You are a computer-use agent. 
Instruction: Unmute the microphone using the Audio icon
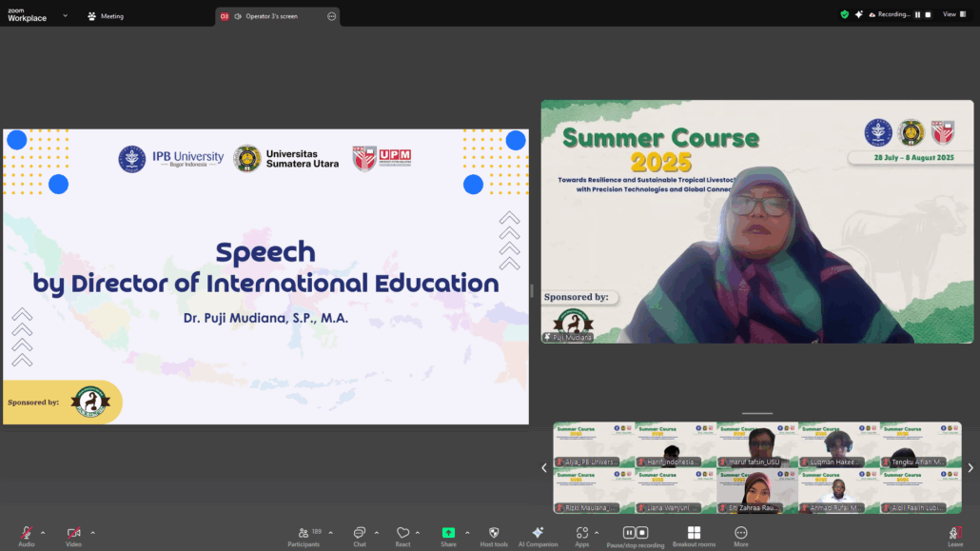click(x=27, y=533)
